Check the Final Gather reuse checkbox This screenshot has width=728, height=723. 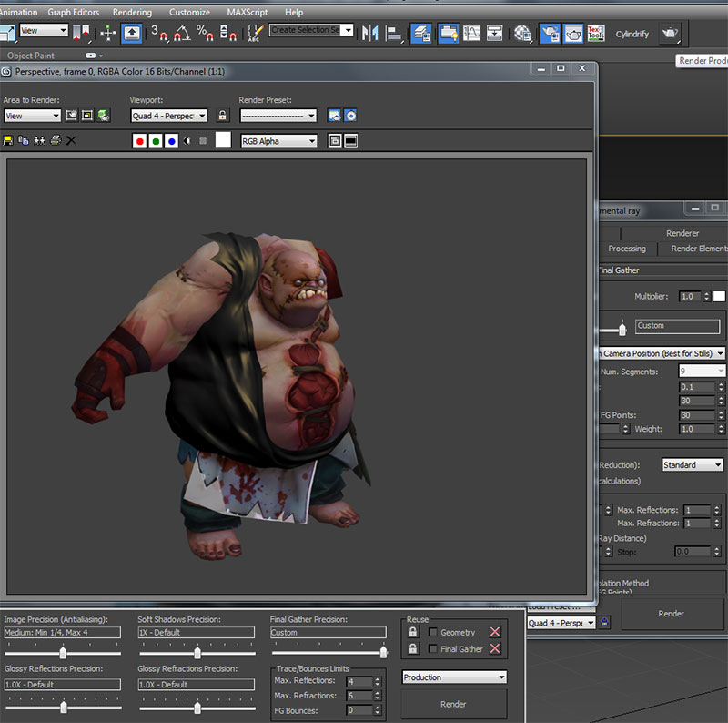pos(433,649)
